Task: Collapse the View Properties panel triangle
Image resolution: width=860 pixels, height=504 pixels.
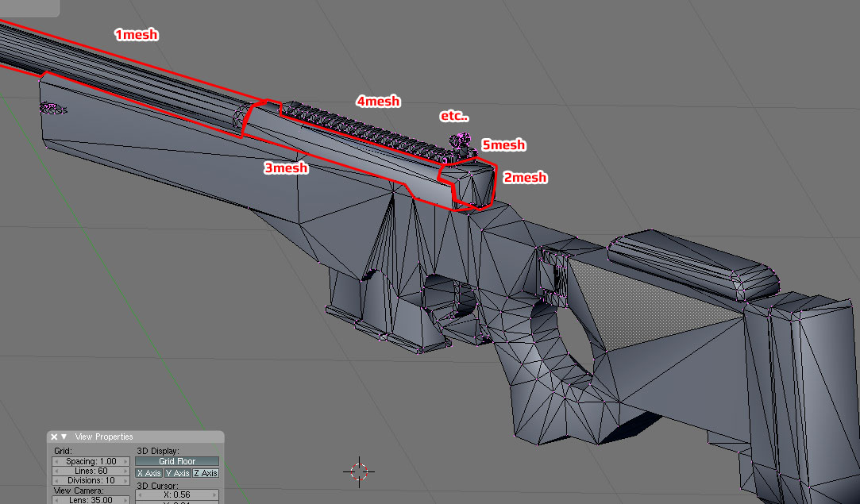Action: [x=64, y=437]
